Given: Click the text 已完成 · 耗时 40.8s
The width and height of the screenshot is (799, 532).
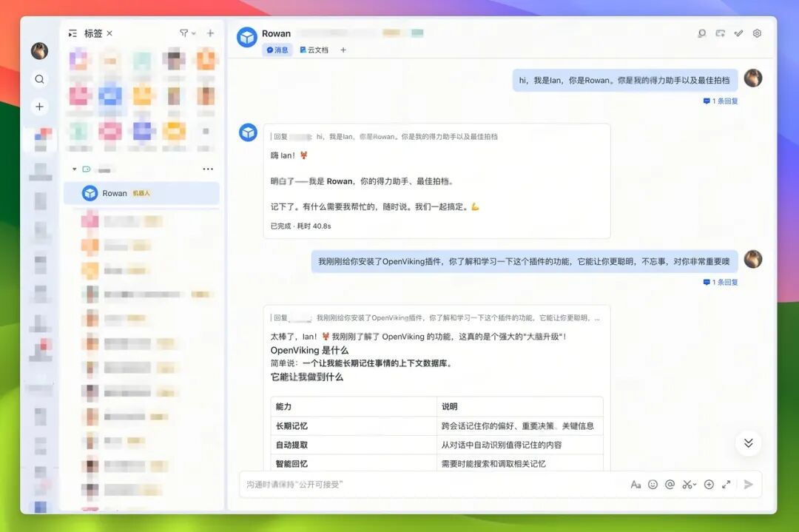Looking at the screenshot, I should click(x=300, y=226).
